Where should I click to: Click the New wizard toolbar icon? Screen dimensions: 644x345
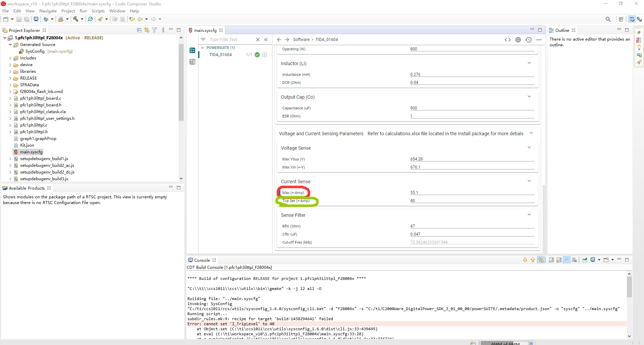[6, 19]
